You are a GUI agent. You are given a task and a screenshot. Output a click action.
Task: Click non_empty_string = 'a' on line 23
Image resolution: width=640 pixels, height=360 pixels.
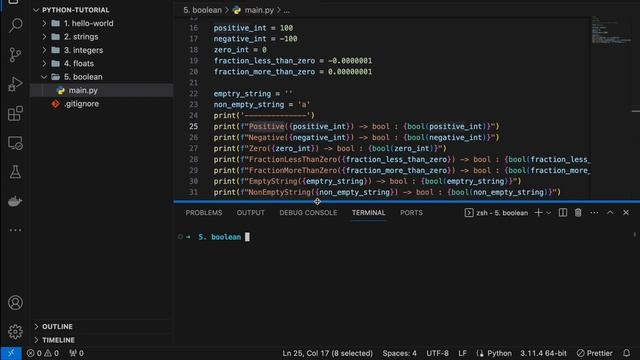pos(262,104)
